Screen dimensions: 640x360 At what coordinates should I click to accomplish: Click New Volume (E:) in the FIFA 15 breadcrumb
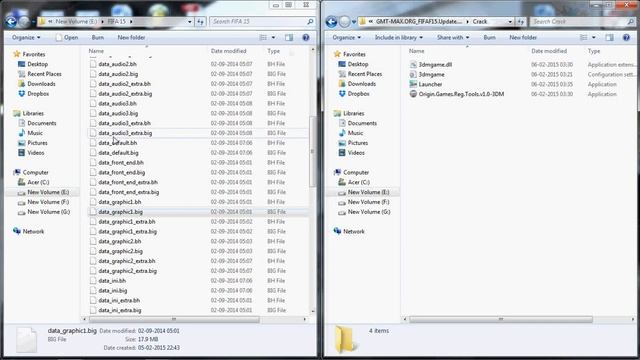(x=76, y=22)
